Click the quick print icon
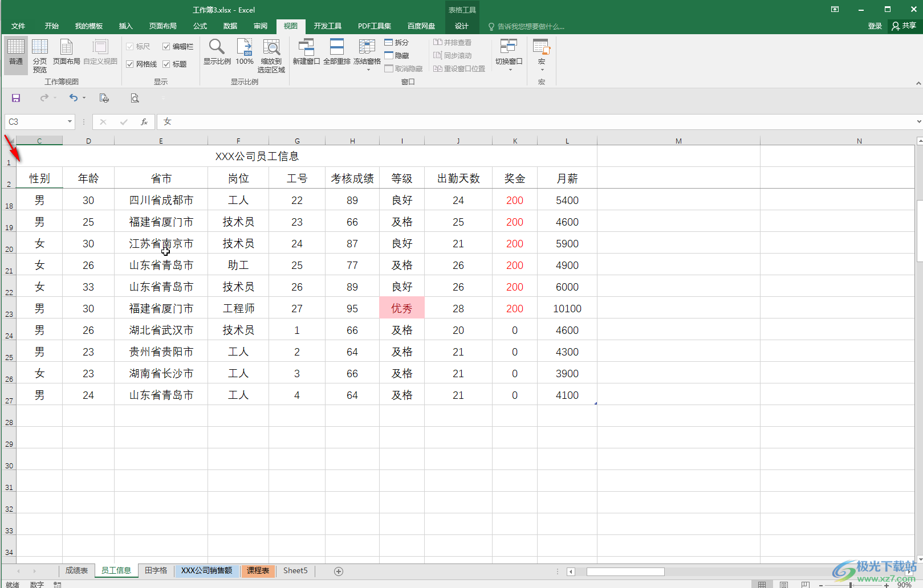Image resolution: width=923 pixels, height=588 pixels. click(104, 98)
